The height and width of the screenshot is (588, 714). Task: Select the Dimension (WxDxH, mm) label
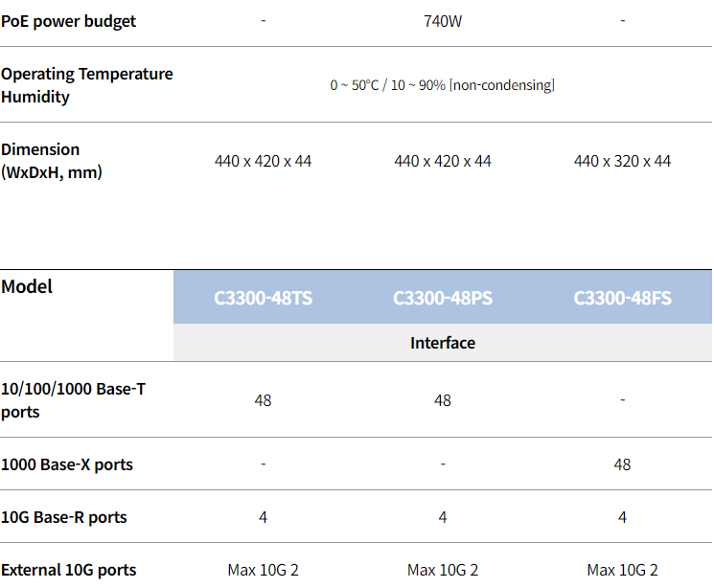52,161
